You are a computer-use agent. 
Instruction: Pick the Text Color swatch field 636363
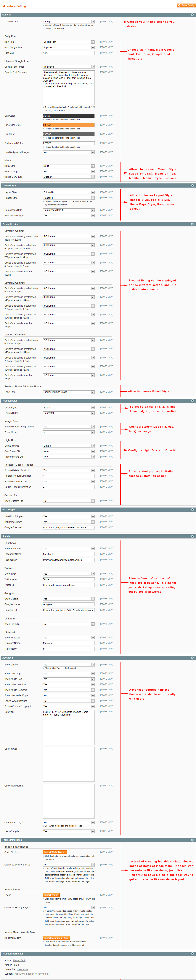click(68, 134)
